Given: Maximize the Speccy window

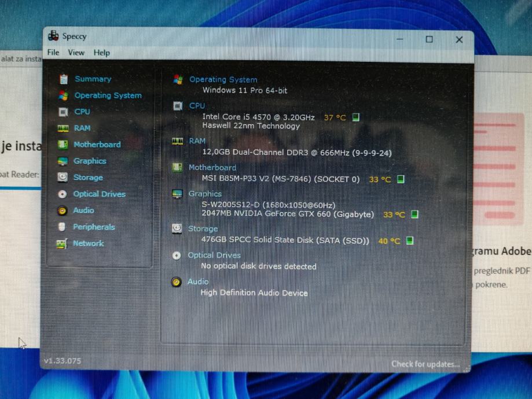Looking at the screenshot, I should point(429,39).
